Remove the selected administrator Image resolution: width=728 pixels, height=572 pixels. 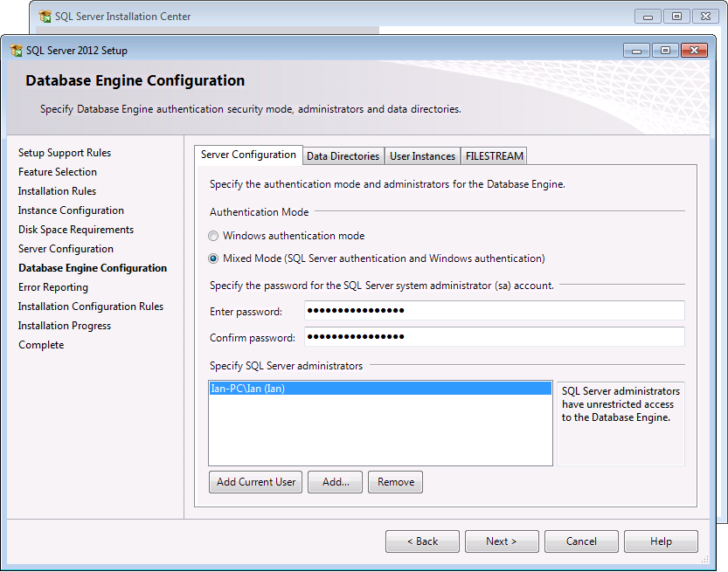tap(396, 482)
